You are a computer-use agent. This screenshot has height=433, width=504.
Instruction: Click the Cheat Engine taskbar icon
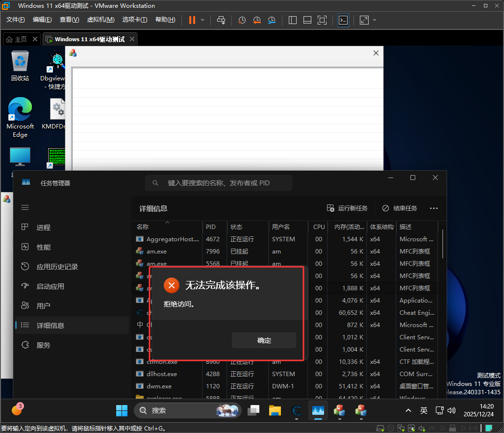pos(296,410)
